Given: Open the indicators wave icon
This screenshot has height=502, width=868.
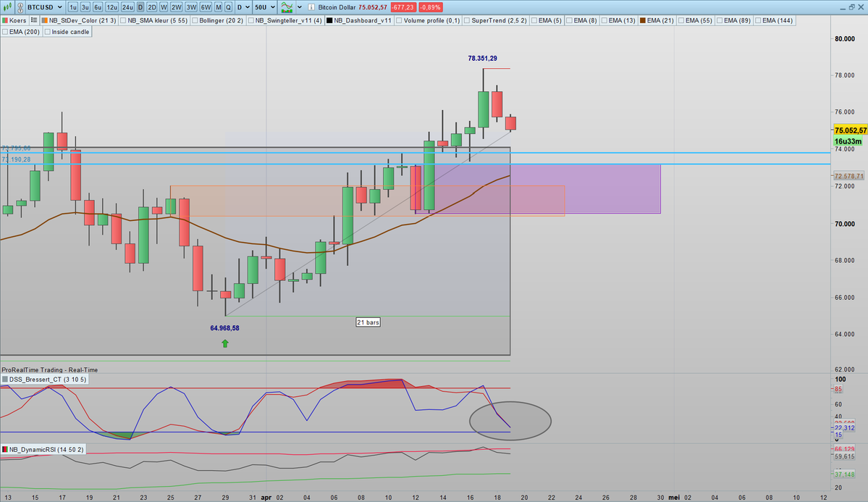Looking at the screenshot, I should (287, 7).
